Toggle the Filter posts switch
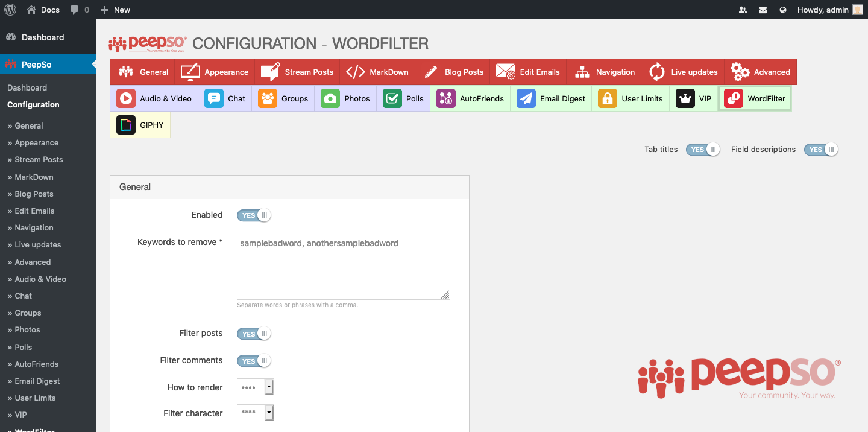 (254, 334)
